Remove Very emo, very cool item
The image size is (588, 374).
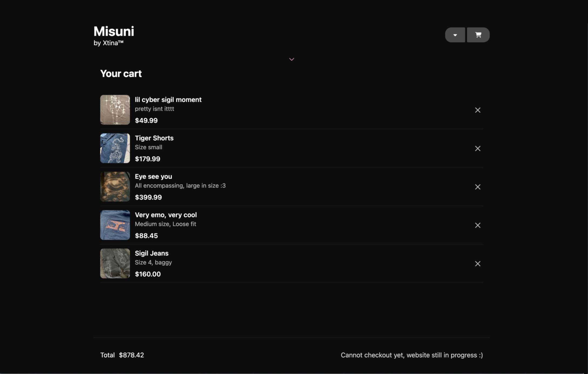[478, 225]
